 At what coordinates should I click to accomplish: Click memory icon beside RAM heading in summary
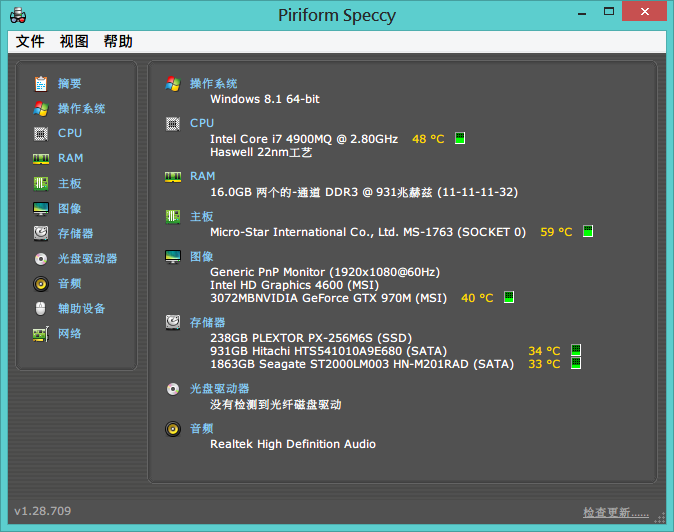173,177
